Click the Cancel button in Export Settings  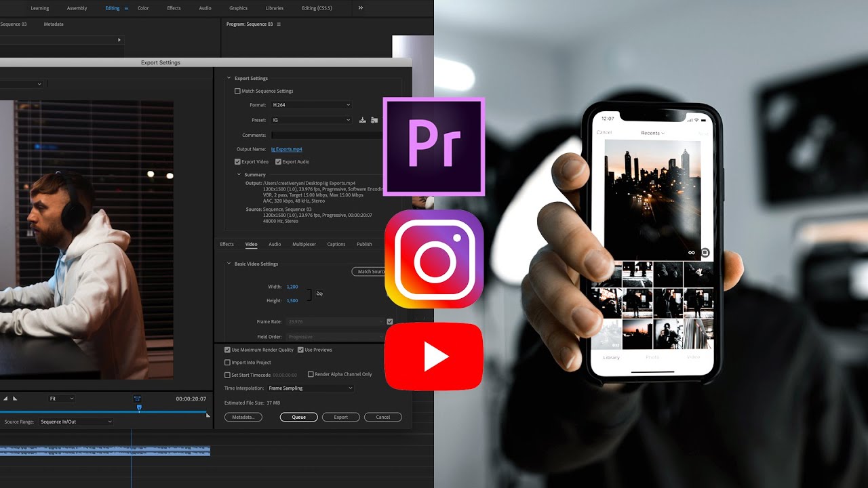(x=383, y=417)
